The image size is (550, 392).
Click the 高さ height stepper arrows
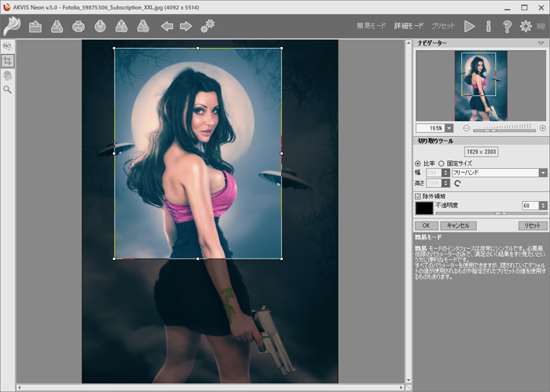pos(445,183)
